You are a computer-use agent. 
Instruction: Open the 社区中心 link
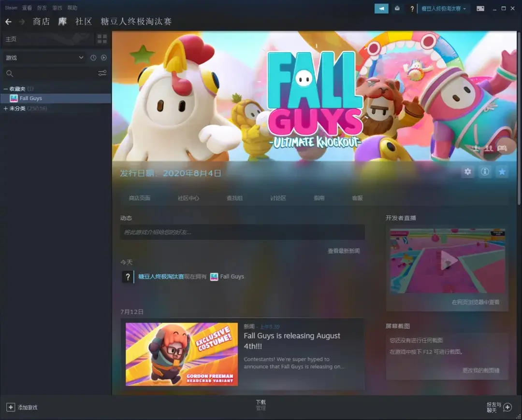[x=188, y=198]
